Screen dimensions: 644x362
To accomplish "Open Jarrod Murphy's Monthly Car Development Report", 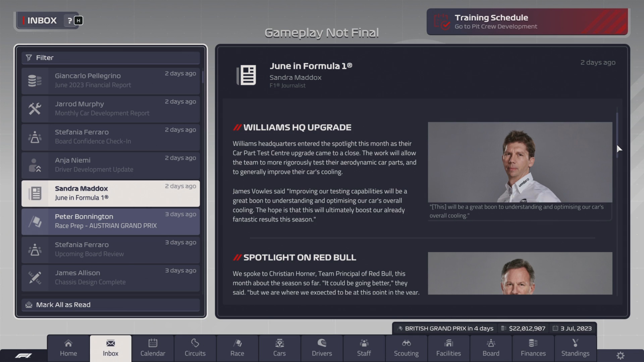I will (110, 109).
